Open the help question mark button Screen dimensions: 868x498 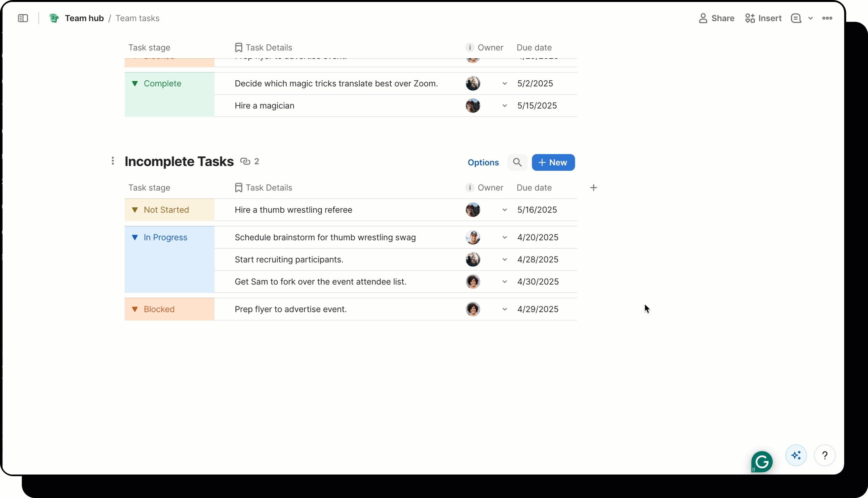click(825, 455)
